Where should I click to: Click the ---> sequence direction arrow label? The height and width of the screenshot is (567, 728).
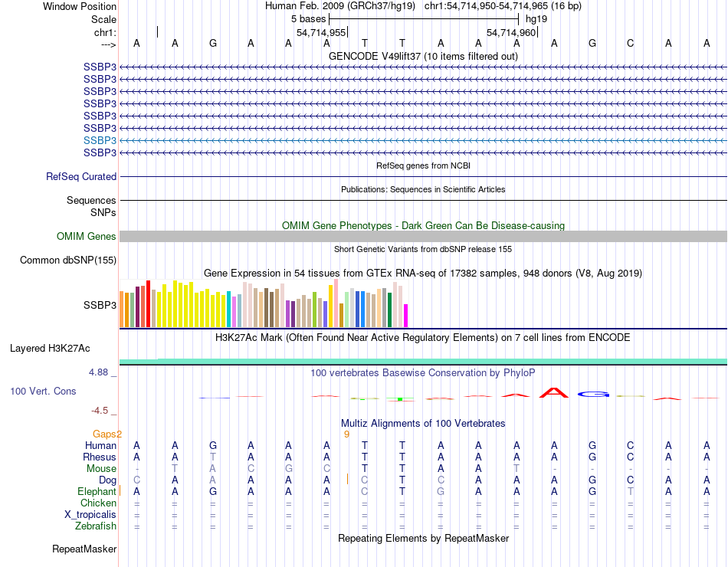click(x=109, y=44)
